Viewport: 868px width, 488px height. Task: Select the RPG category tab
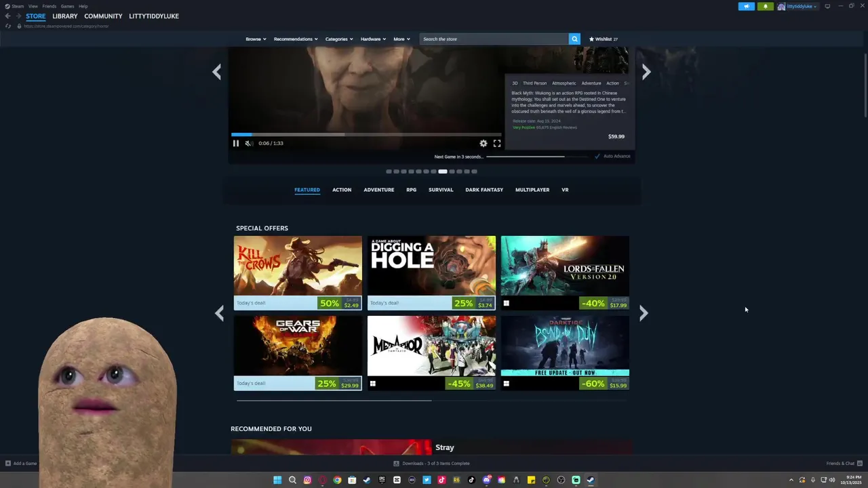(x=411, y=190)
